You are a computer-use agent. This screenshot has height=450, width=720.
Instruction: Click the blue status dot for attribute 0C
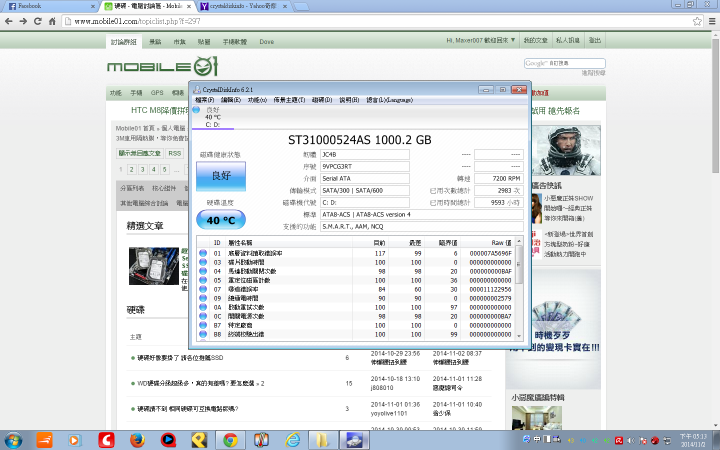203,316
